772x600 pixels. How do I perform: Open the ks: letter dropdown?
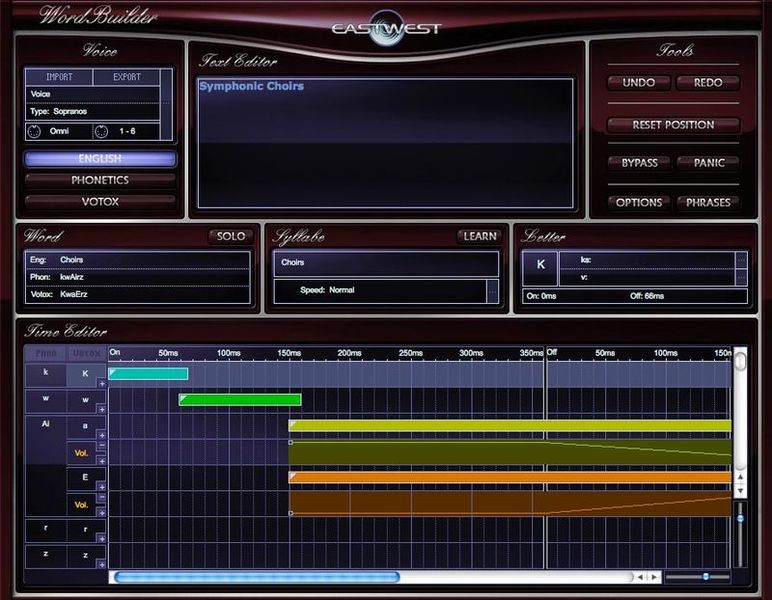click(741, 260)
